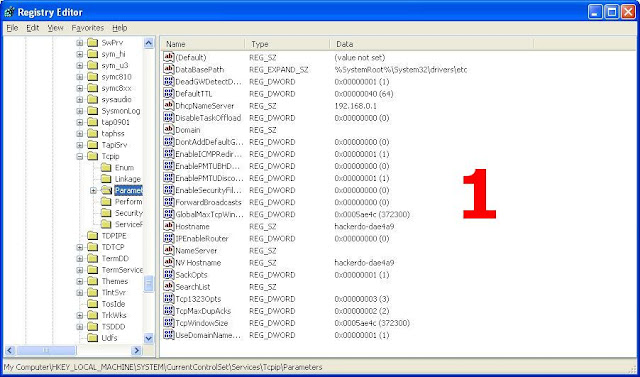Select the EnableSecurityFil... value name

pyautogui.click(x=209, y=190)
